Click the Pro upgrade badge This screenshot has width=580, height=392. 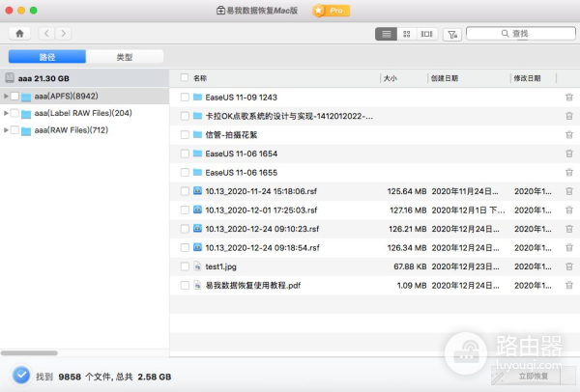pyautogui.click(x=331, y=11)
